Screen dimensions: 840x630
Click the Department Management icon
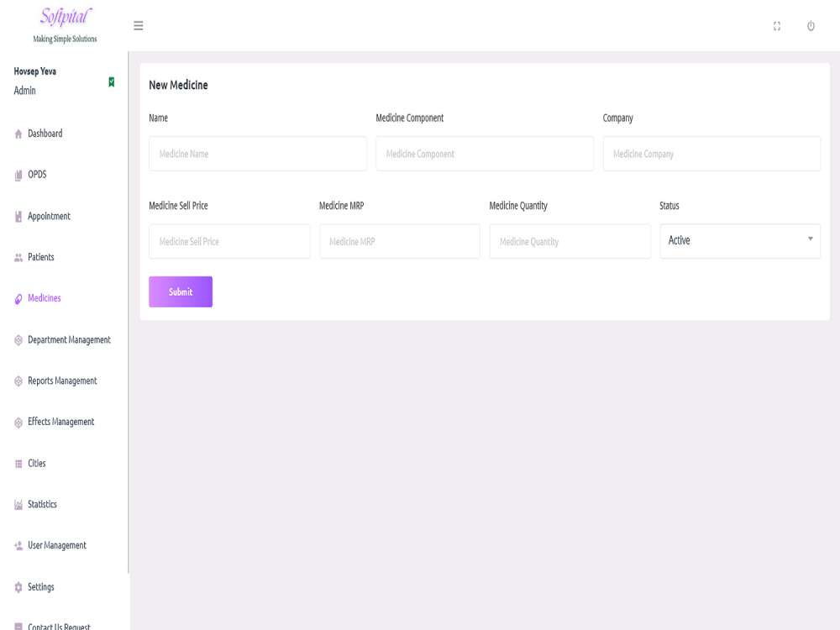pos(18,340)
